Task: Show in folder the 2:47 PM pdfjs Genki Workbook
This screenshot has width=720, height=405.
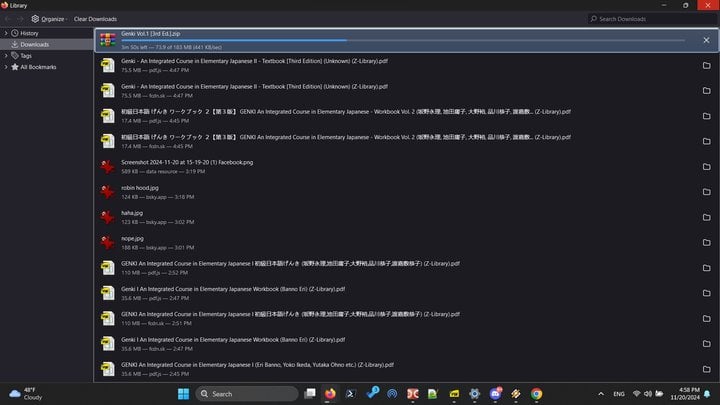Action: (x=706, y=293)
